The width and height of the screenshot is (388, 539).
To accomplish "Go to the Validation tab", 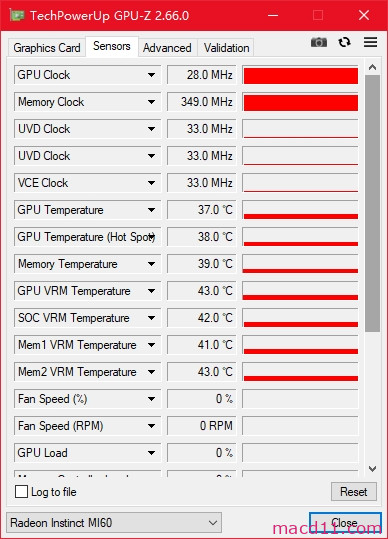I will [226, 48].
